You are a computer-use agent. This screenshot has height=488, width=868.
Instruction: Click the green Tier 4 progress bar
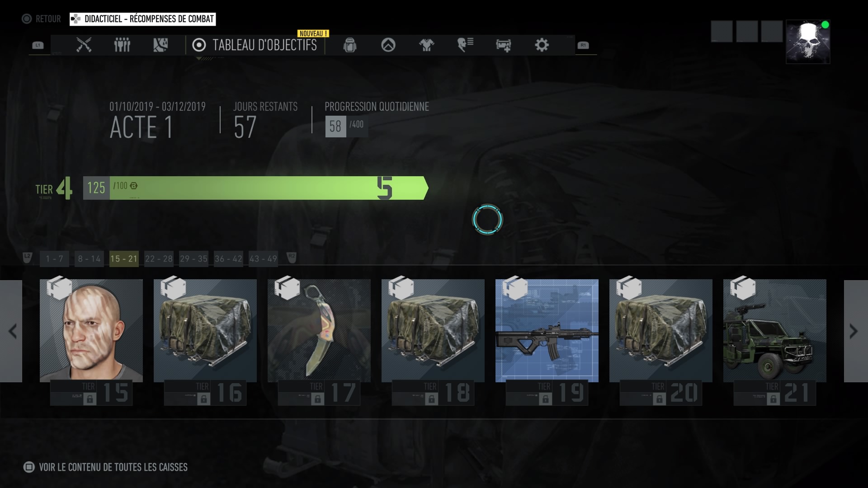pos(255,188)
